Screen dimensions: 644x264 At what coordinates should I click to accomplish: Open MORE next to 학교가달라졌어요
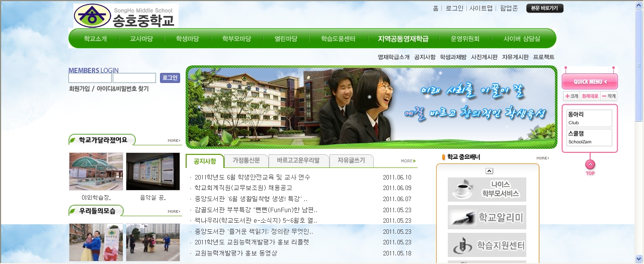(x=174, y=141)
